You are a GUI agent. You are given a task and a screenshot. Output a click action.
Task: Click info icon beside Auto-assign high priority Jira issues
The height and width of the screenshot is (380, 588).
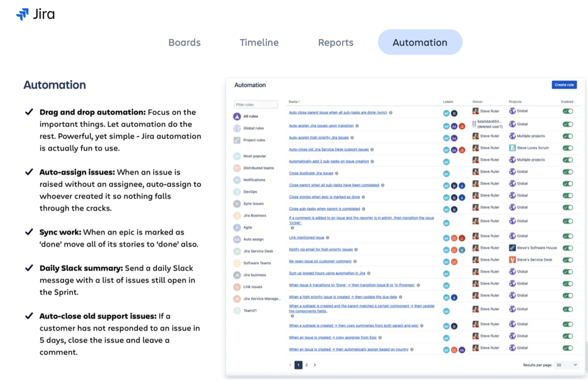(x=352, y=138)
